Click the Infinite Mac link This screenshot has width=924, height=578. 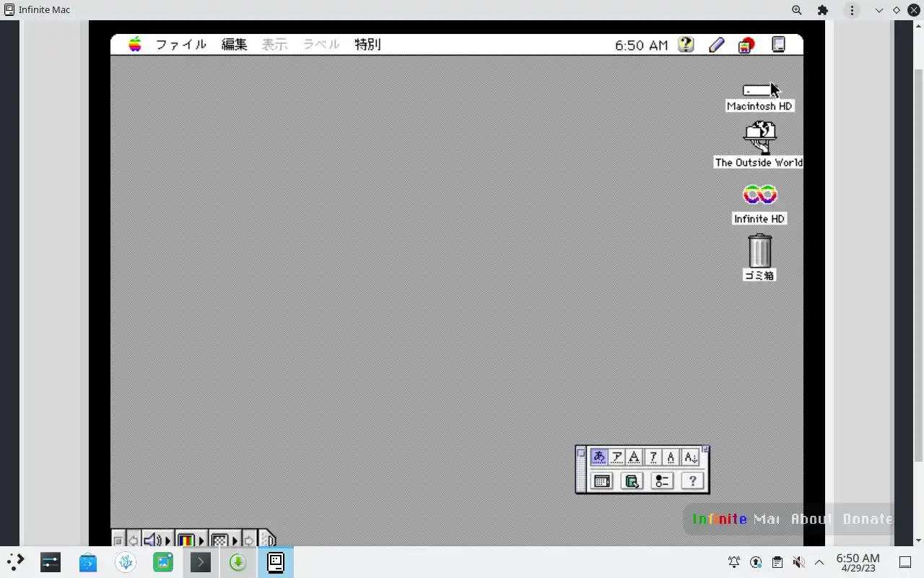[x=736, y=519]
